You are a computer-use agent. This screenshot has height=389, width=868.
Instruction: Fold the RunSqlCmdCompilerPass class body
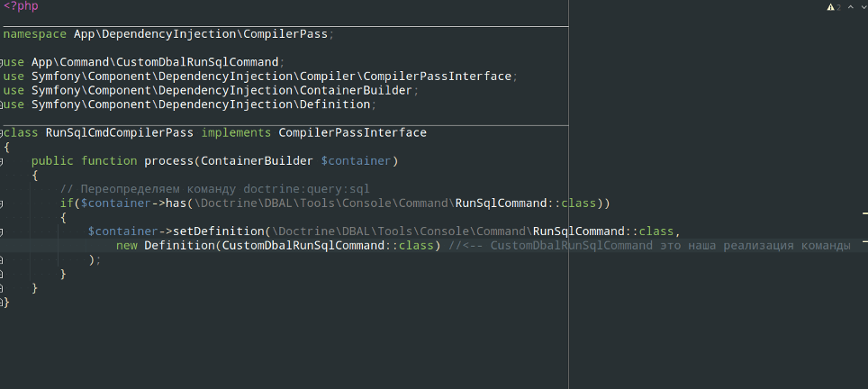2,132
